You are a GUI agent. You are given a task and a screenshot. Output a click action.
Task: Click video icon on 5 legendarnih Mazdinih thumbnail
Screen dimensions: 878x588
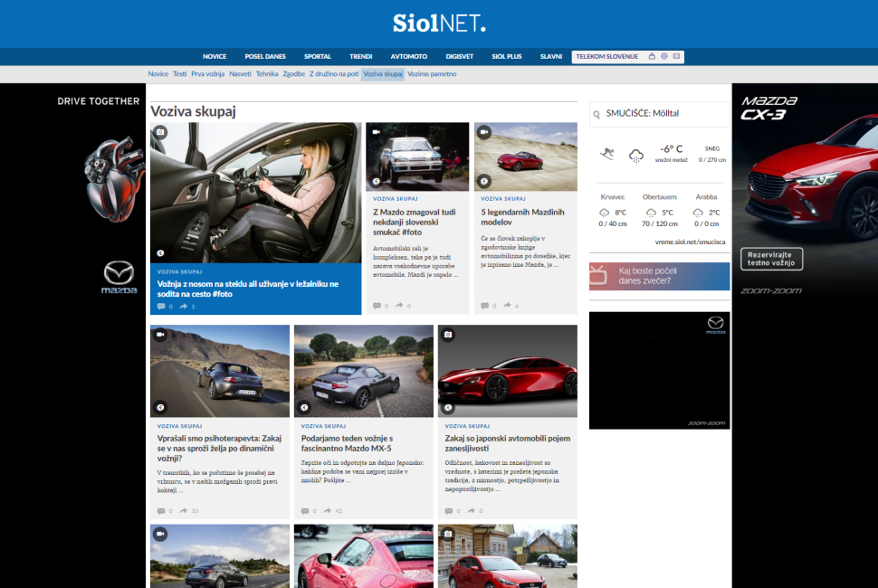click(483, 132)
